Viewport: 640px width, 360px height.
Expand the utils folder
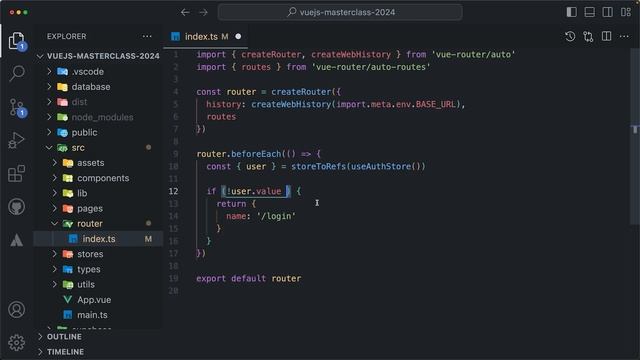(98, 284)
